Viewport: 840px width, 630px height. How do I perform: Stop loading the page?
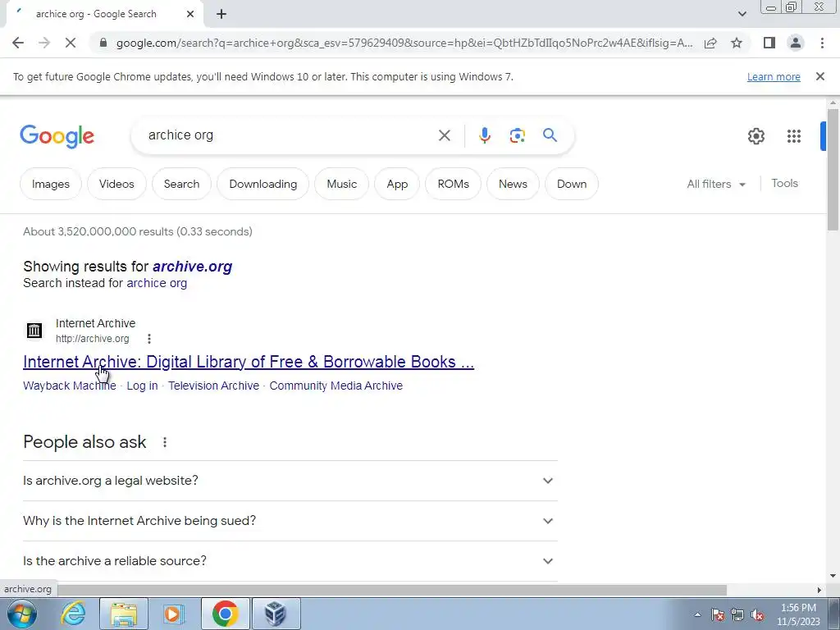tap(71, 43)
